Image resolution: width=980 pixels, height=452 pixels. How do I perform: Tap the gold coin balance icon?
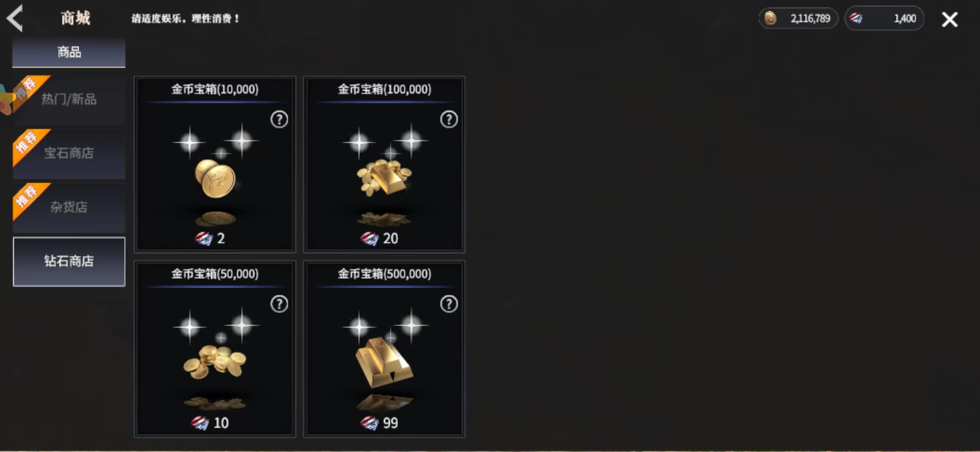coord(770,18)
